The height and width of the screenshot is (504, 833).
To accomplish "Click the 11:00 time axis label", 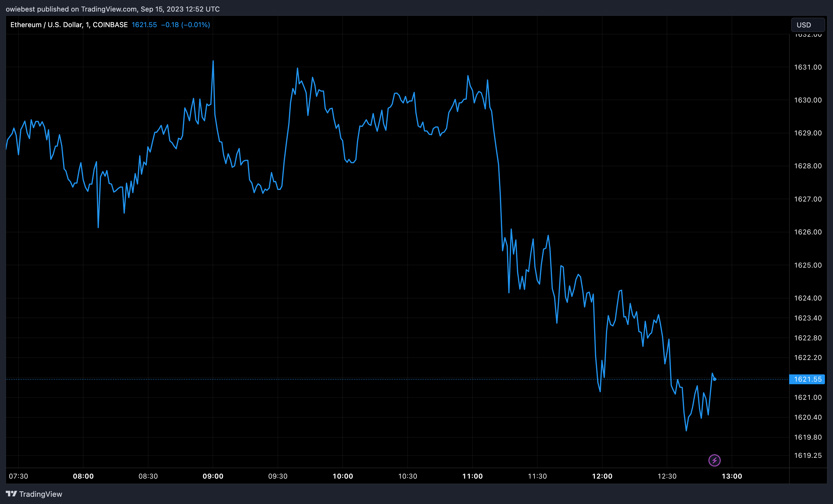I will pyautogui.click(x=472, y=476).
